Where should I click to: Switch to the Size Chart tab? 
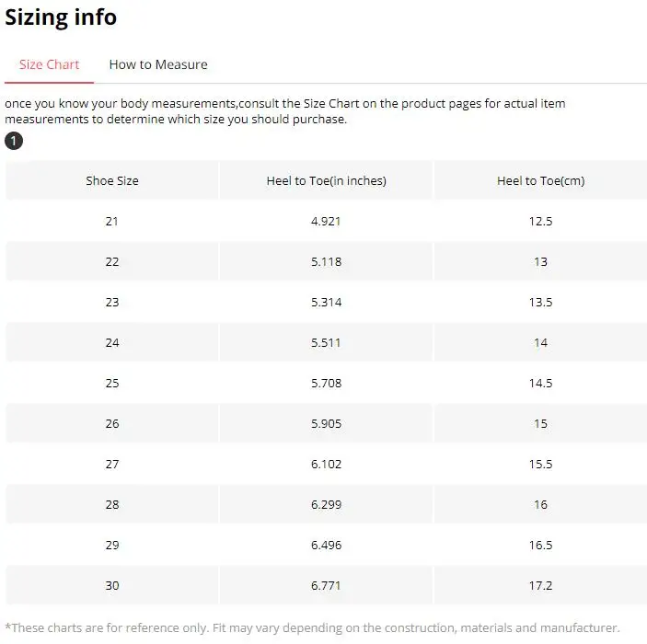pos(49,64)
